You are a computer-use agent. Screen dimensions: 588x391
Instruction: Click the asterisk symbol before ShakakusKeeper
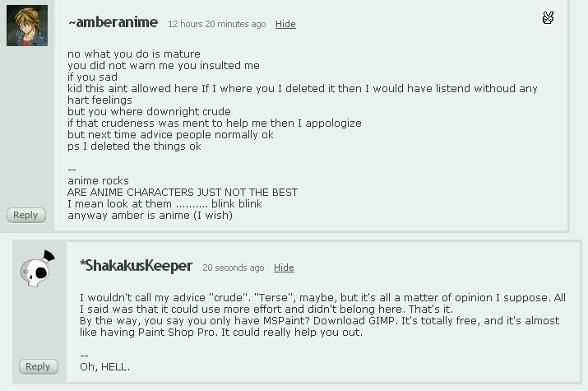coord(83,265)
